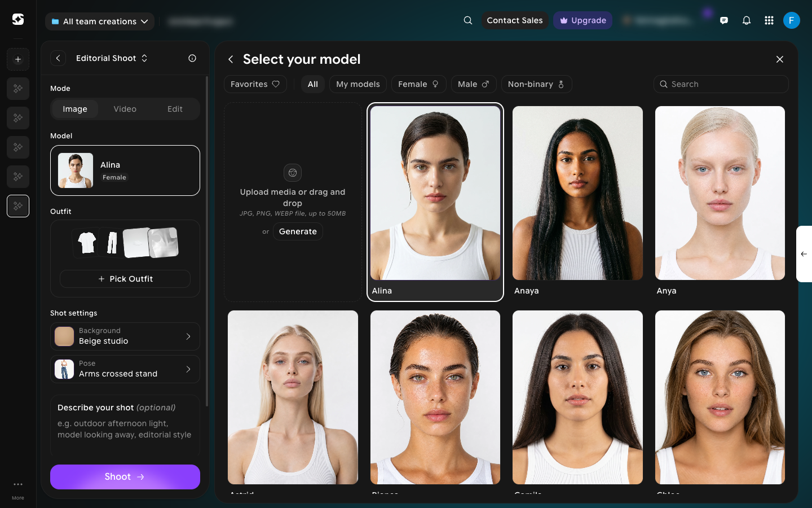The height and width of the screenshot is (508, 812).
Task: Click the info icon in the Editorial Shoot panel
Action: click(192, 58)
